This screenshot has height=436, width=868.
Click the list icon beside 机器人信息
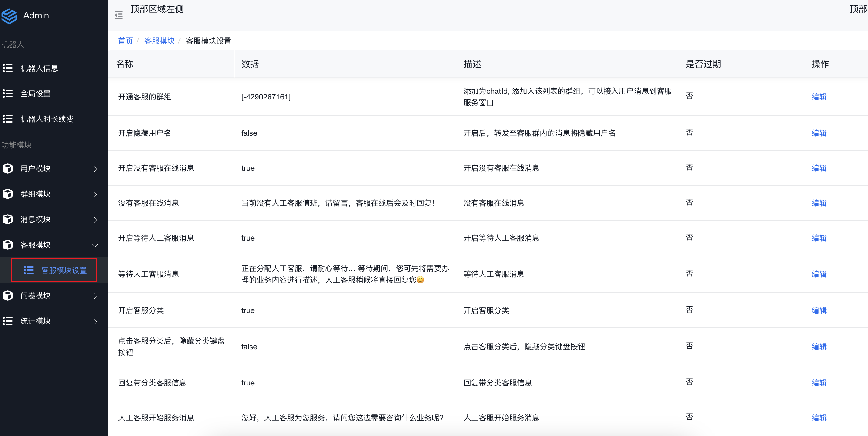(8, 68)
